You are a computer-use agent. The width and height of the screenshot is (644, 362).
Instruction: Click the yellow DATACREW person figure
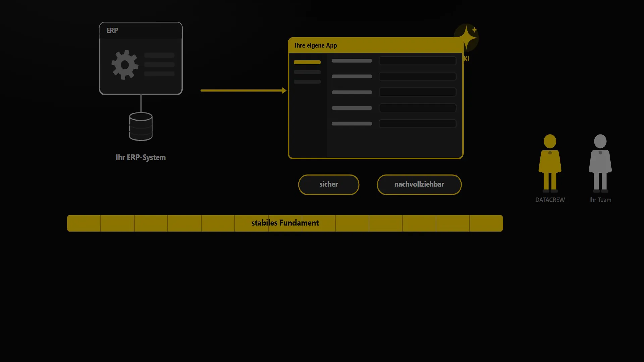click(x=550, y=163)
